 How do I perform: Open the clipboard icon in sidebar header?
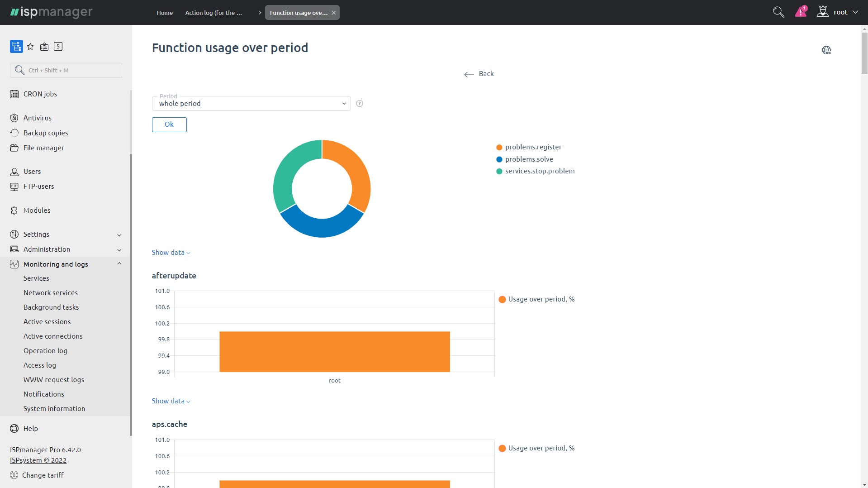pos(44,47)
